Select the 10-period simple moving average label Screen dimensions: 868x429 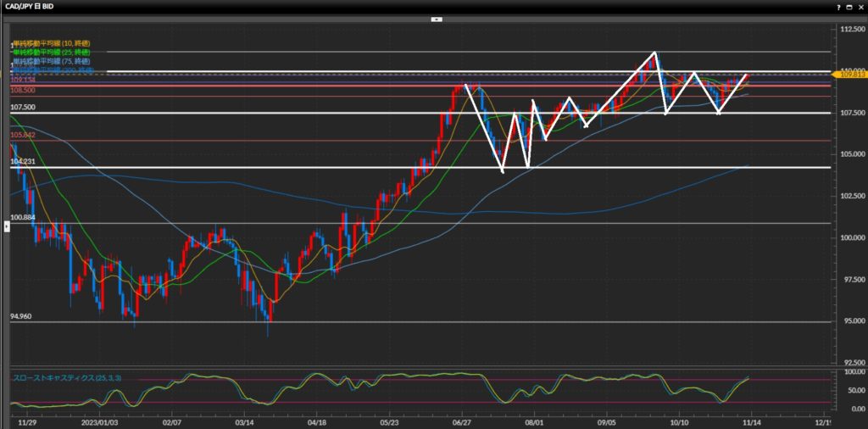click(x=51, y=43)
